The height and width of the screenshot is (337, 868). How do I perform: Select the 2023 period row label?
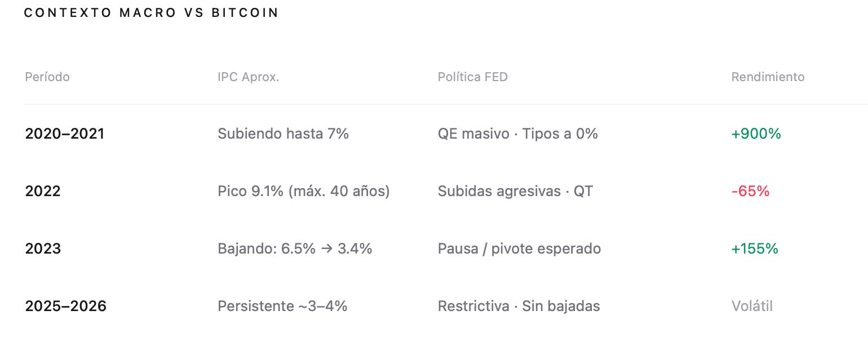pyautogui.click(x=43, y=249)
